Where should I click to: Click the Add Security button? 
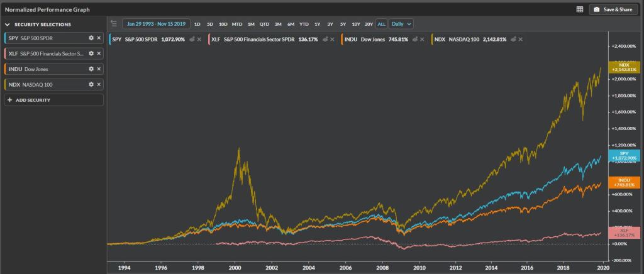pyautogui.click(x=53, y=100)
